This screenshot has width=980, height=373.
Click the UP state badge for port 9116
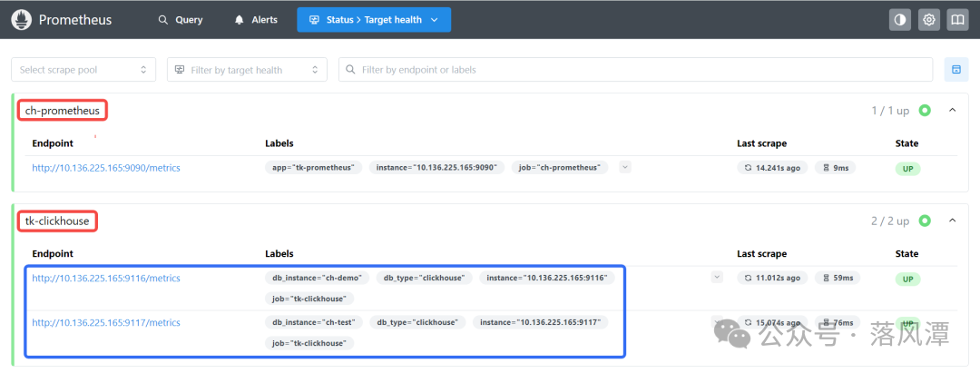pos(907,279)
